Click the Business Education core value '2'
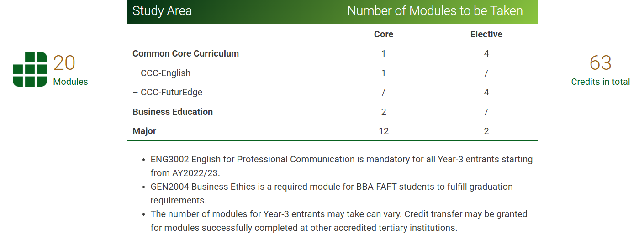Viewport: 644px width, 234px height. click(x=384, y=112)
